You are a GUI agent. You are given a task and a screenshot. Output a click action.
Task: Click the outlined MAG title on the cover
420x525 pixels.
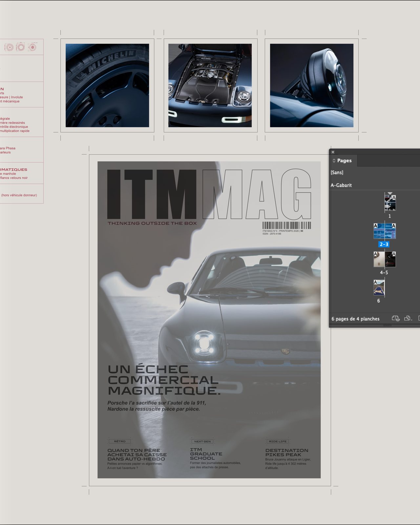(257, 194)
